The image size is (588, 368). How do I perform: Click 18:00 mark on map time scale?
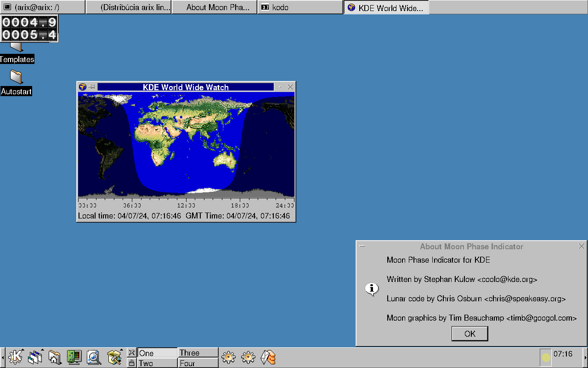[x=240, y=205]
